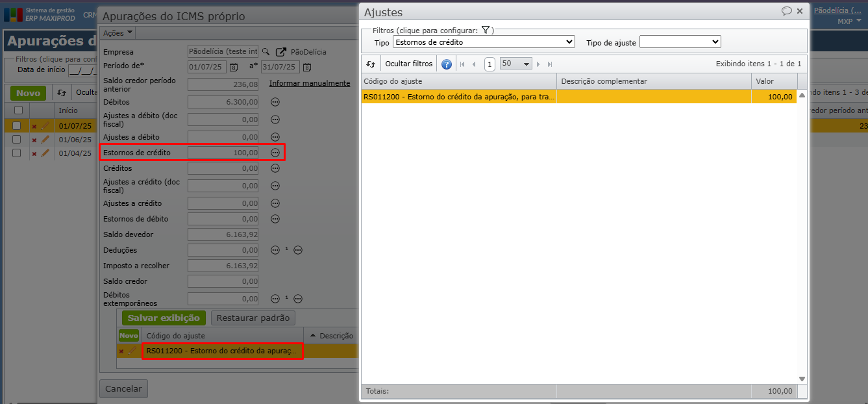Viewport: 868px width, 404px height.
Task: Toggle the select-all checkbox in background grid
Action: [x=18, y=110]
